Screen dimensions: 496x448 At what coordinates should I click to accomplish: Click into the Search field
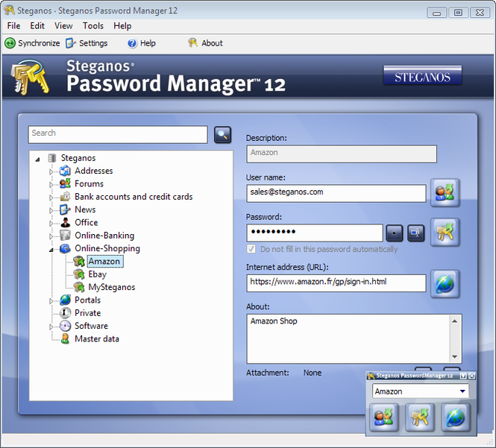(118, 134)
